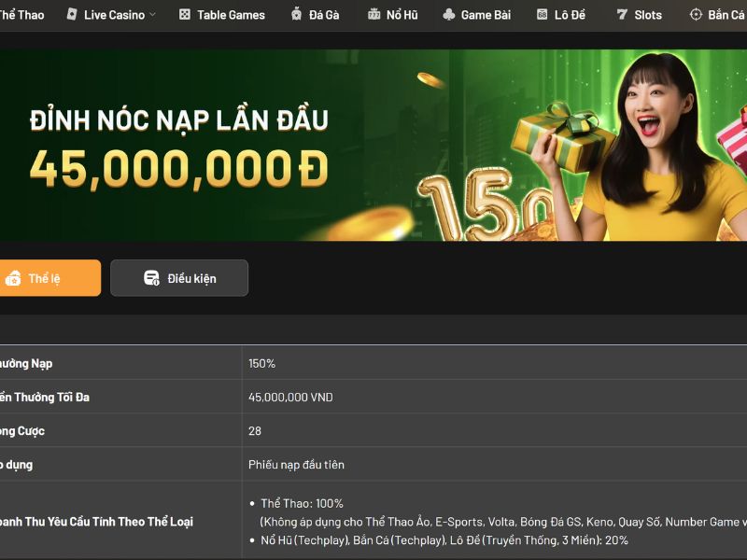Click the 45,000,000 VND maximum bonus cell
Screen dimensions: 747x560
495,397
